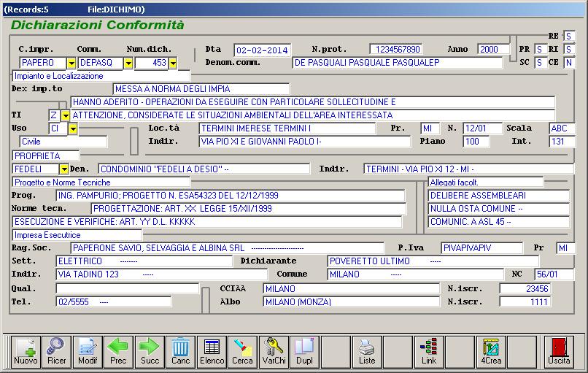588x373 pixels.
Task: Expand the Comm. DEPASQ dropdown arrow
Action: coord(128,63)
